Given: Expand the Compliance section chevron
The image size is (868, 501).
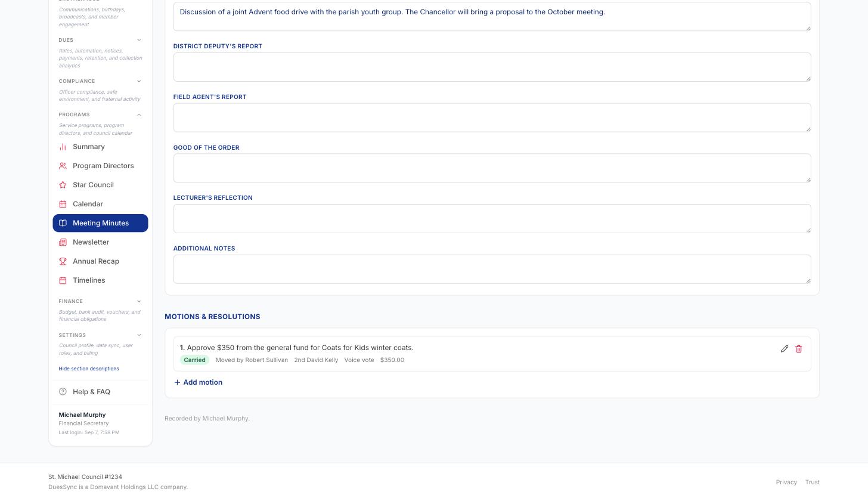Looking at the screenshot, I should point(139,81).
